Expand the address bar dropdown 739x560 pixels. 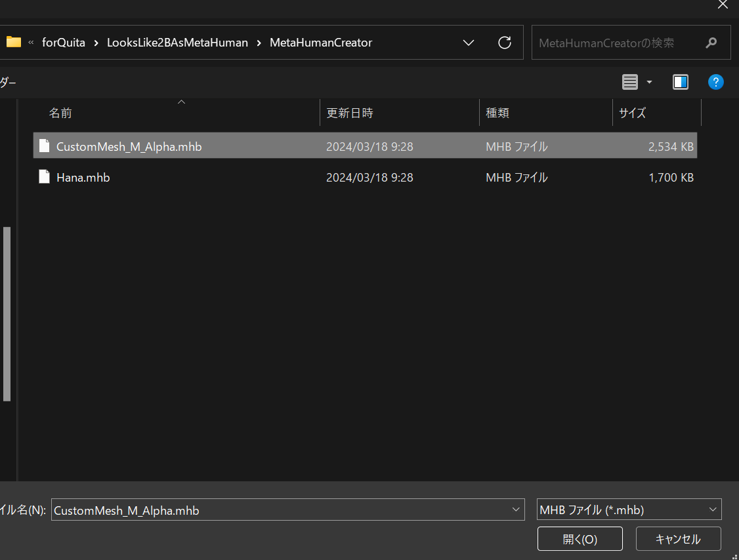click(x=468, y=42)
